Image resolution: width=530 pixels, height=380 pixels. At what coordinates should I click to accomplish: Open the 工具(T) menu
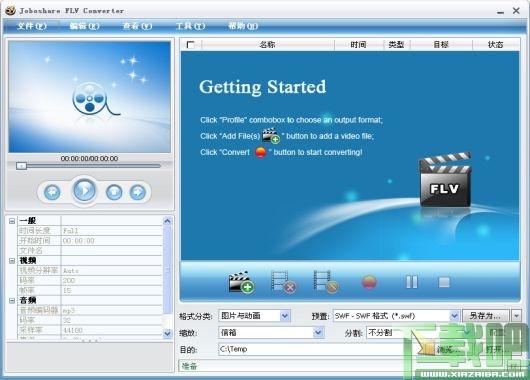190,26
